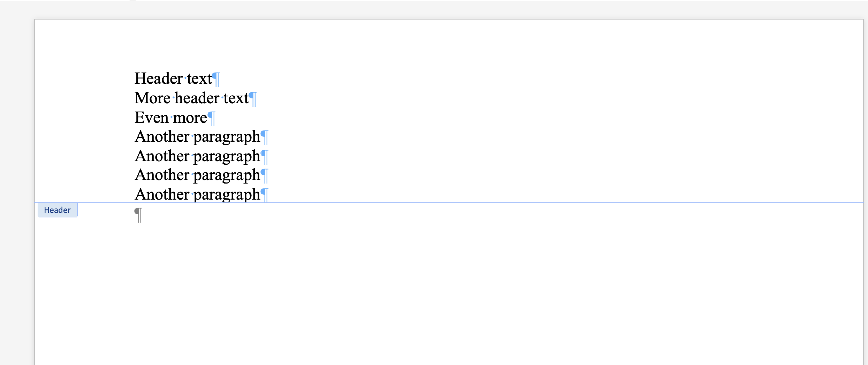Click the word "header" in "More header text"
Viewport: 868px width, 365px height.
pos(197,98)
